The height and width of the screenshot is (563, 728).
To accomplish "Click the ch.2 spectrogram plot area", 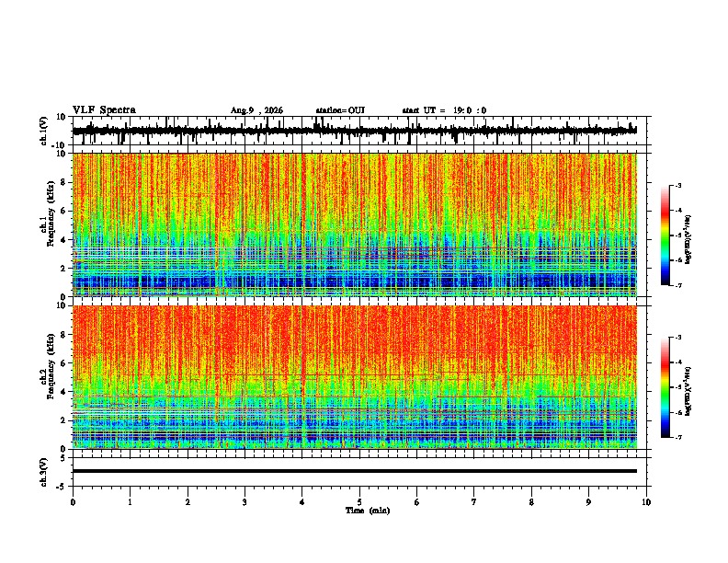I will point(355,377).
